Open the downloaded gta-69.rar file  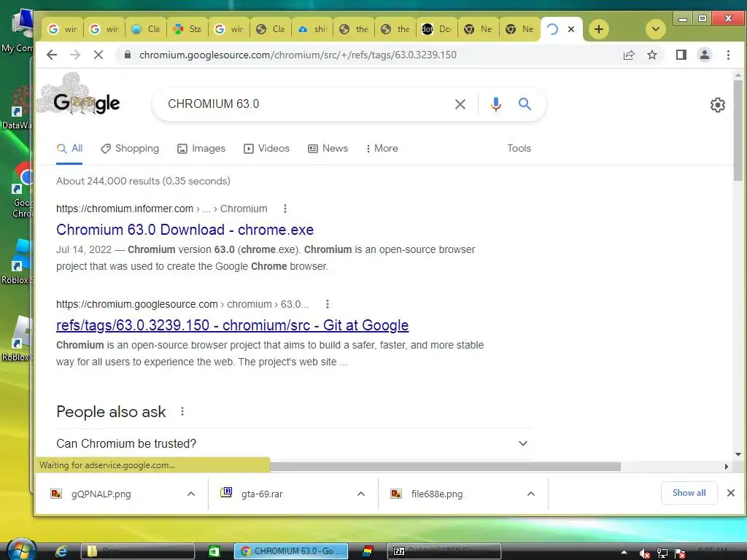pyautogui.click(x=262, y=494)
